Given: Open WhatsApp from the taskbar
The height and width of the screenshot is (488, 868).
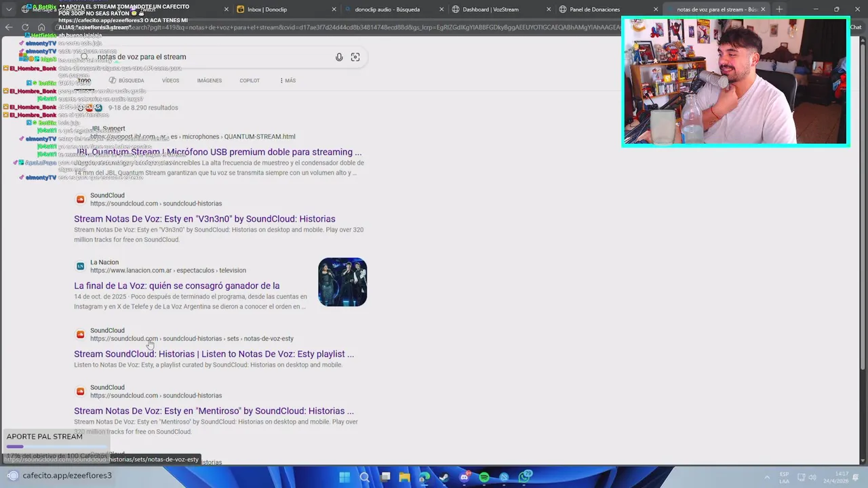Looking at the screenshot, I should tap(524, 477).
